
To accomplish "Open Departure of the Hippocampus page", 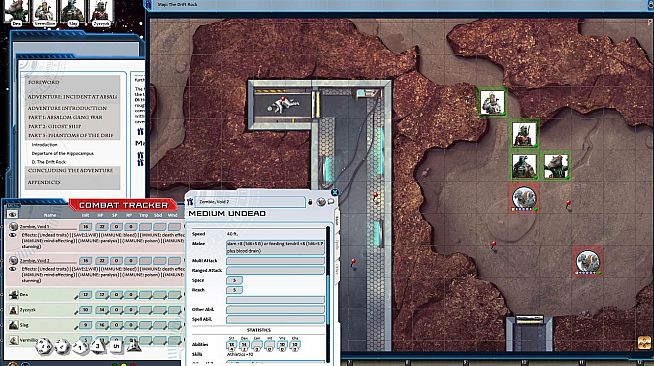I will point(63,153).
